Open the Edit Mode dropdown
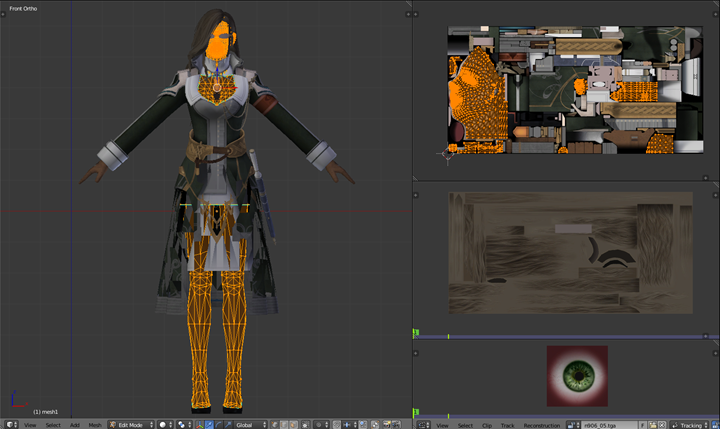This screenshot has height=429, width=720. click(131, 424)
